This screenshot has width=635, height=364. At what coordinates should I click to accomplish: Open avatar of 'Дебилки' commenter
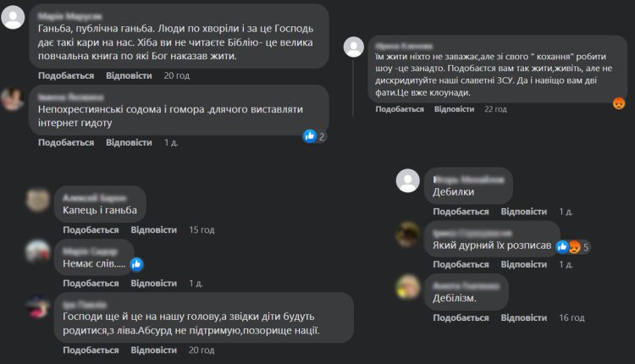coord(407,180)
